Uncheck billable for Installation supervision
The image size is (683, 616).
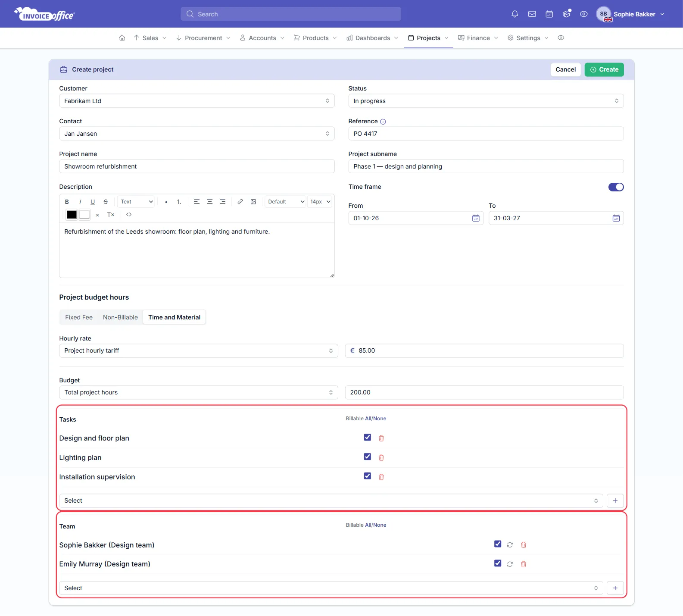368,476
